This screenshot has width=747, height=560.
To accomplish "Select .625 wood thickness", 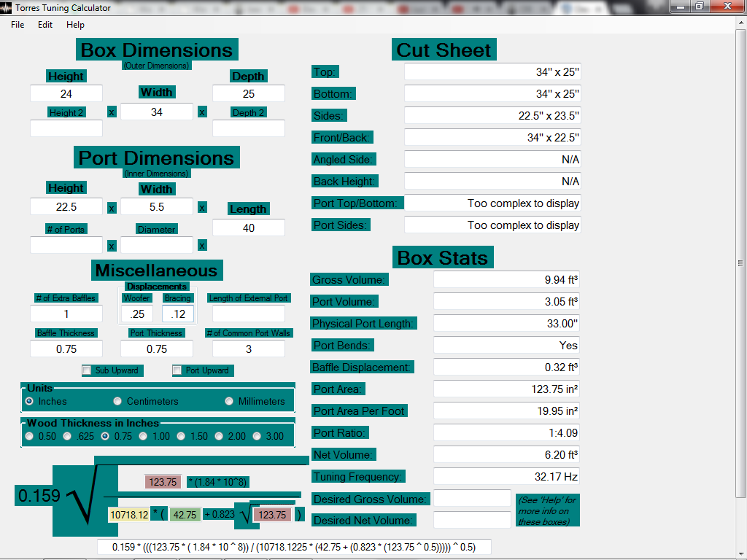I will click(67, 436).
